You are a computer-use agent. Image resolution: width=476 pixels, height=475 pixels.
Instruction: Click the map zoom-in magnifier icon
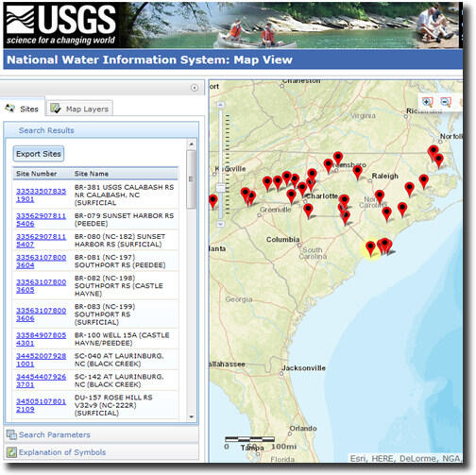click(427, 102)
